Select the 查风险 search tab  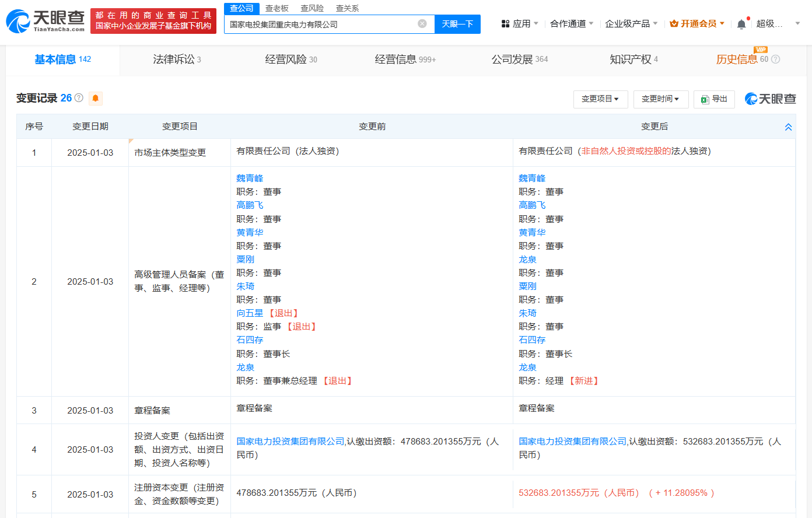click(x=312, y=8)
